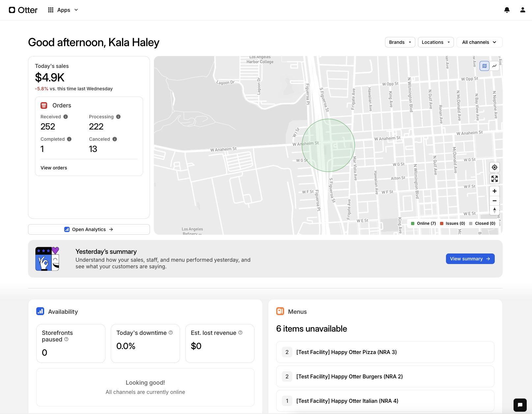Screen dimensions: 532x414
Task: Click the map zoom out button
Action: (x=494, y=201)
